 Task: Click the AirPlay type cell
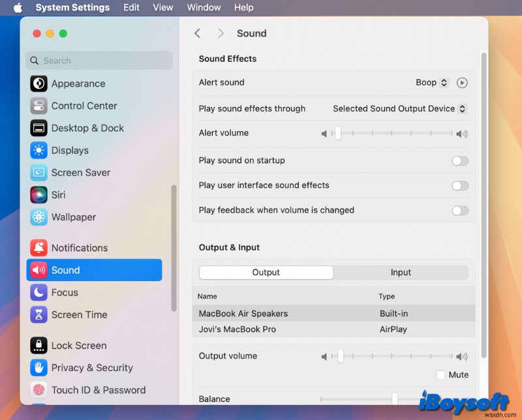[x=393, y=329]
